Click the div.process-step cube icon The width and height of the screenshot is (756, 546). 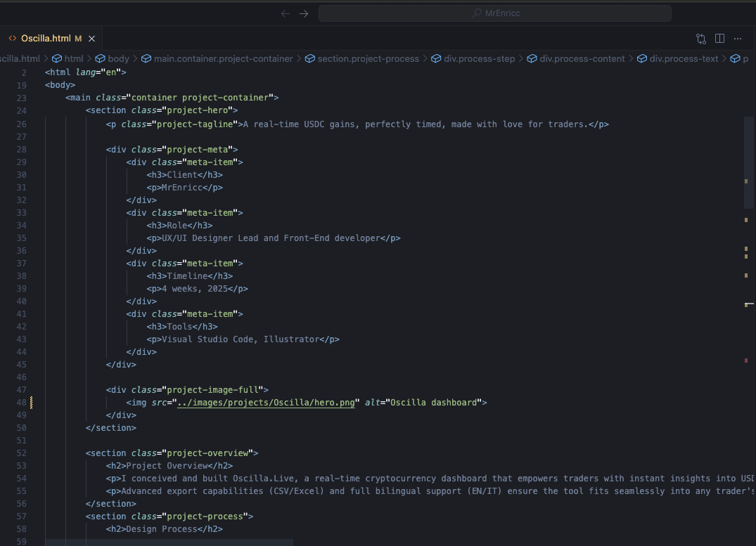point(436,59)
